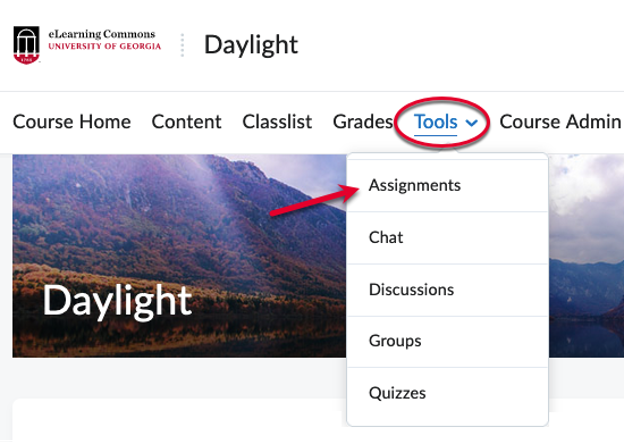624x444 pixels.
Task: Click the UGA arch logo icon
Action: (27, 45)
